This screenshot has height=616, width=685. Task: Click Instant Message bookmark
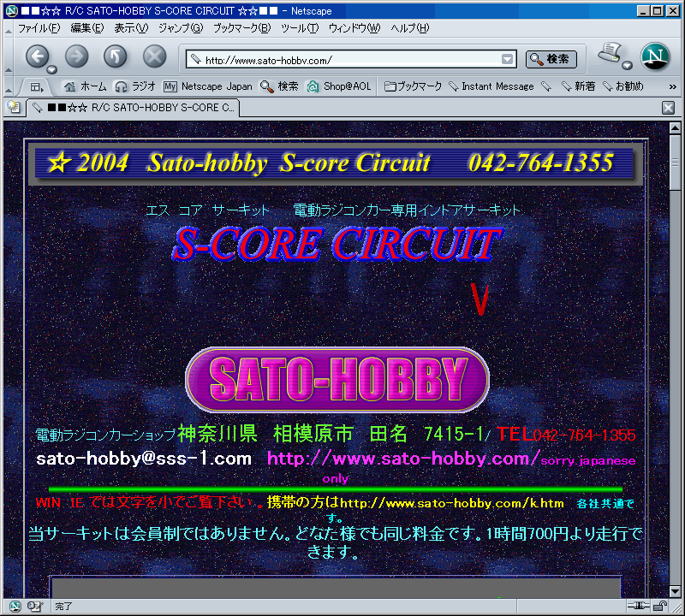[x=491, y=86]
